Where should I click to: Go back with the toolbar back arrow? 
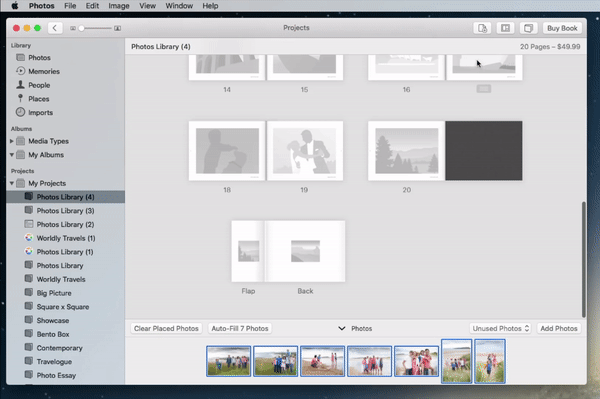coord(55,28)
